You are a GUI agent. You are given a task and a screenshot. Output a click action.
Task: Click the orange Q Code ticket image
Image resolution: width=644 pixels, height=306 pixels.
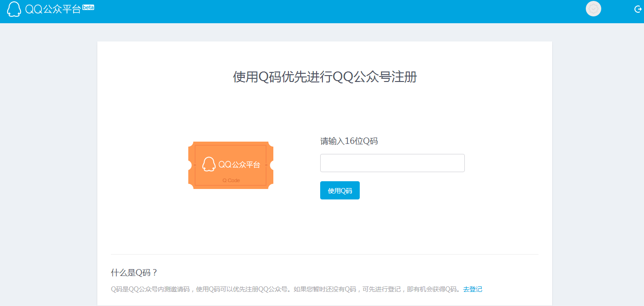(x=231, y=165)
